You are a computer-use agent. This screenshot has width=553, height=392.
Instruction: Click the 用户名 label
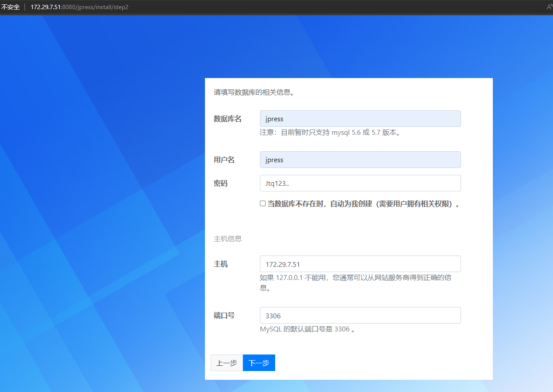click(224, 160)
